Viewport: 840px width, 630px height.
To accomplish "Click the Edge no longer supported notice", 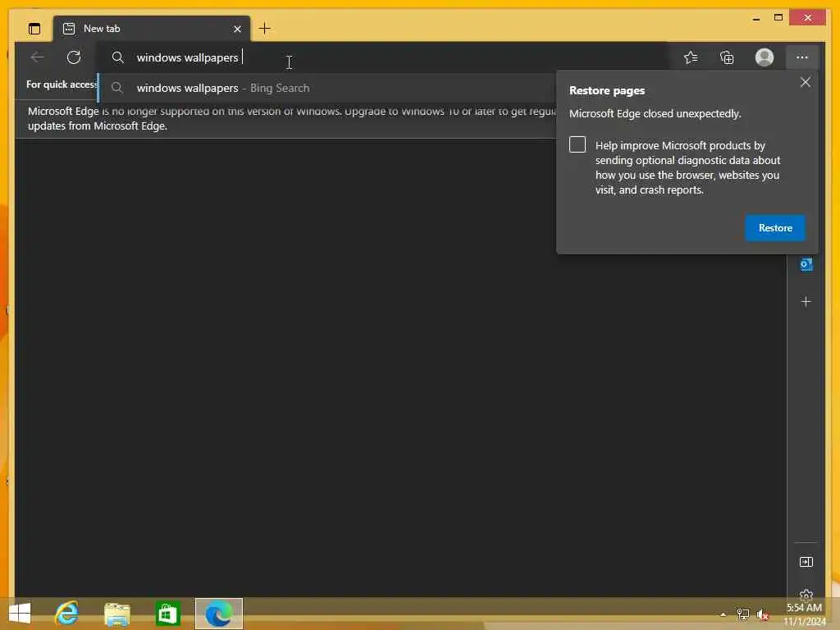I will (292, 118).
